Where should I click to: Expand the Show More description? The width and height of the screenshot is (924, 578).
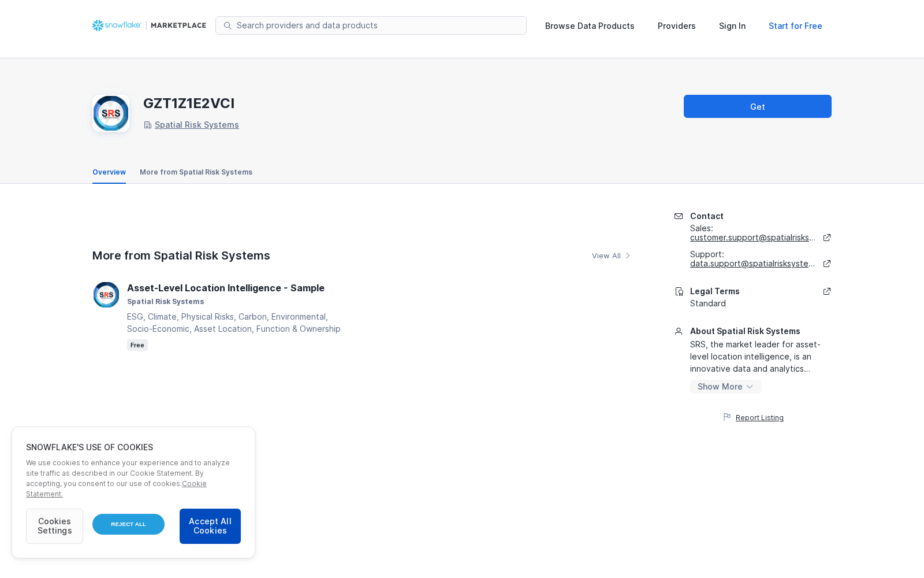point(725,387)
